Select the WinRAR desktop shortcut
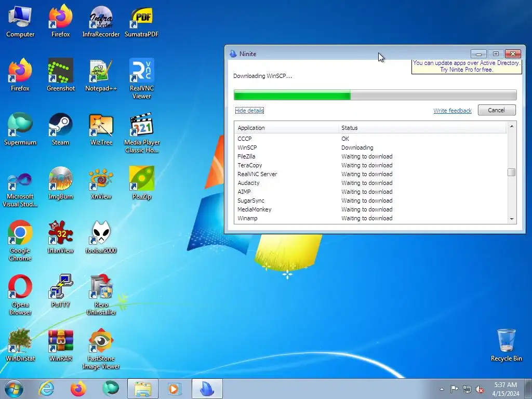This screenshot has width=532, height=399. coord(60,345)
